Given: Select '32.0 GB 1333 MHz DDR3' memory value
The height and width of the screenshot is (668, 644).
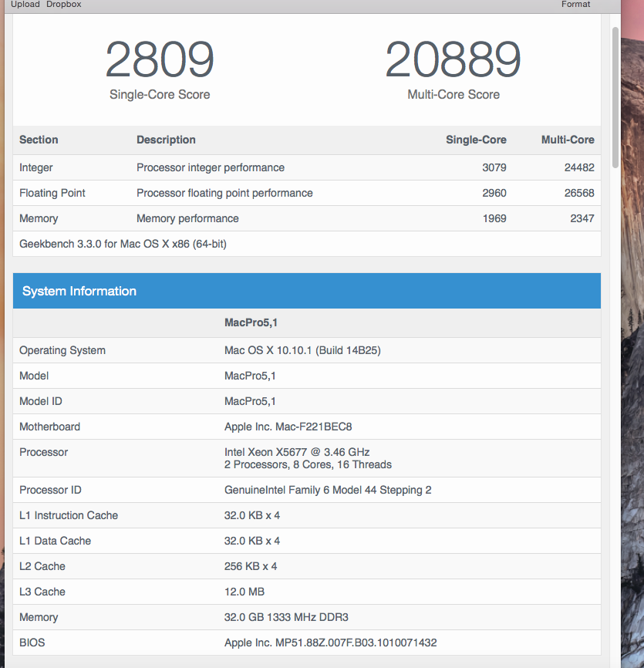Looking at the screenshot, I should coord(286,617).
